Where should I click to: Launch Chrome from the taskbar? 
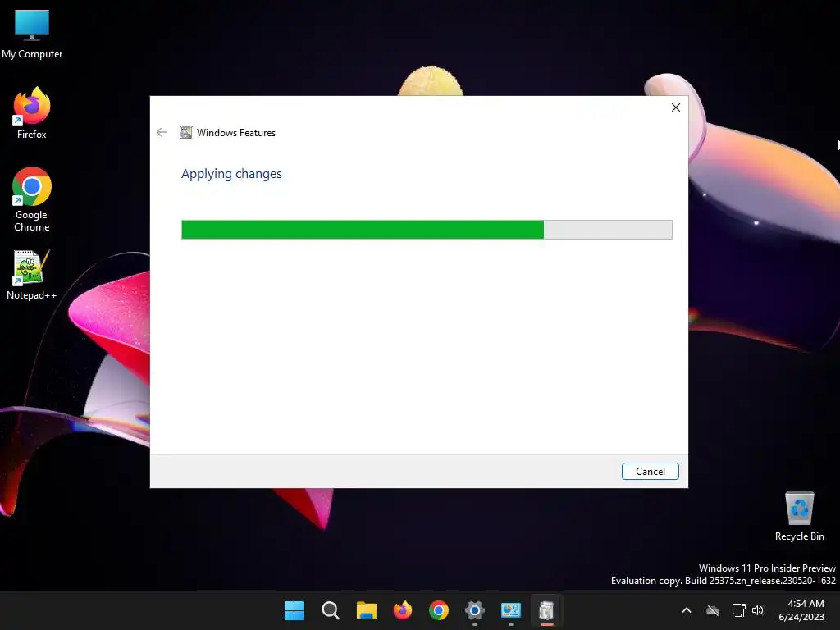pos(439,610)
